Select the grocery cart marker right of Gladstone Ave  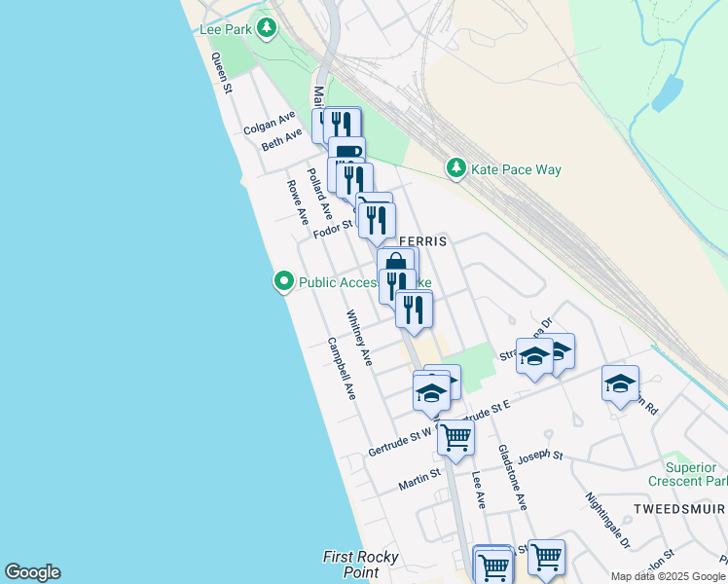pyautogui.click(x=546, y=557)
